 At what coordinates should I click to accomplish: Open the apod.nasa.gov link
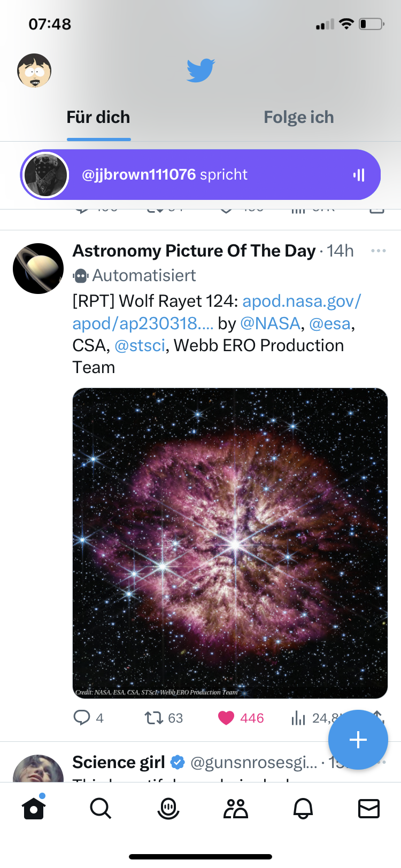pyautogui.click(x=302, y=301)
